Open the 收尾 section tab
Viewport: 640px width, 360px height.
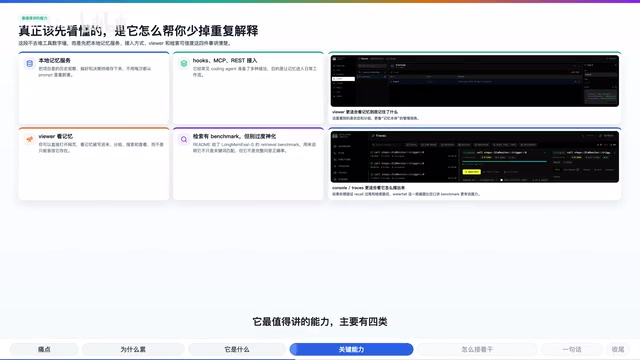[618, 349]
